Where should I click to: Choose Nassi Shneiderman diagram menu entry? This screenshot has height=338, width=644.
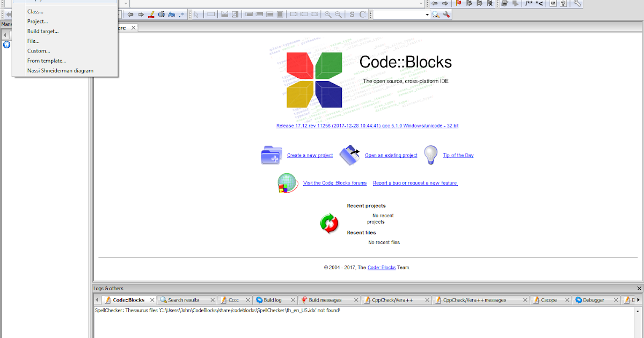60,70
